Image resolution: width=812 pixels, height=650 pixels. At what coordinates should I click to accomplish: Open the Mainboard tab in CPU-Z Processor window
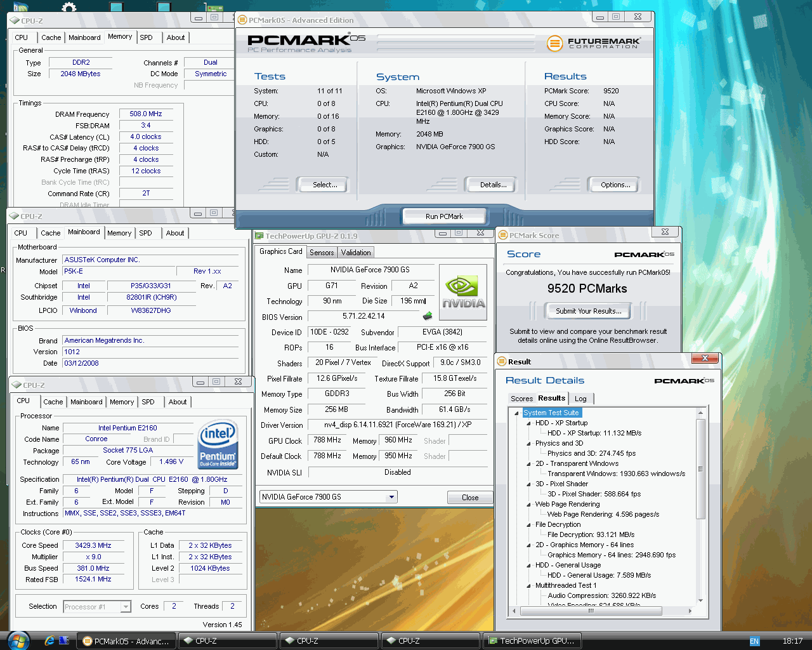86,402
